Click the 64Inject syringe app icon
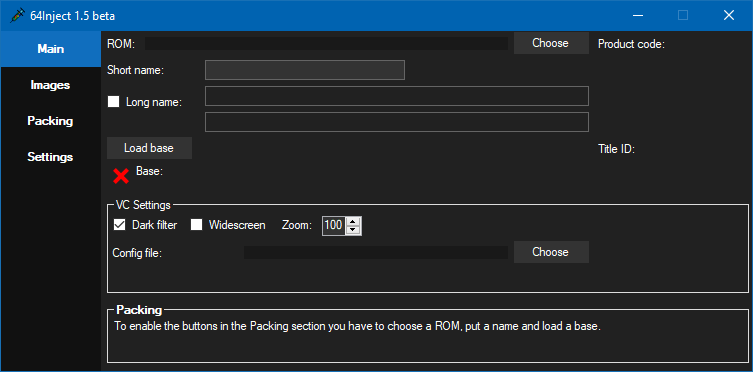The height and width of the screenshot is (372, 753). [x=17, y=16]
